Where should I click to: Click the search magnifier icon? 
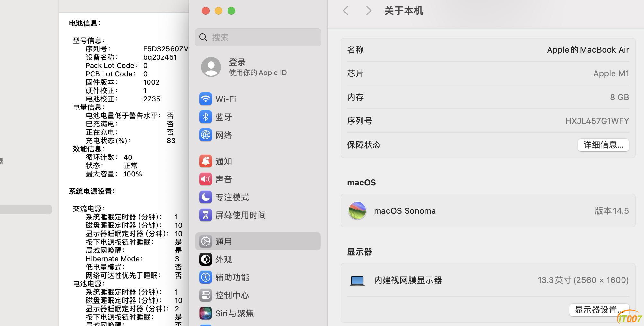click(203, 38)
